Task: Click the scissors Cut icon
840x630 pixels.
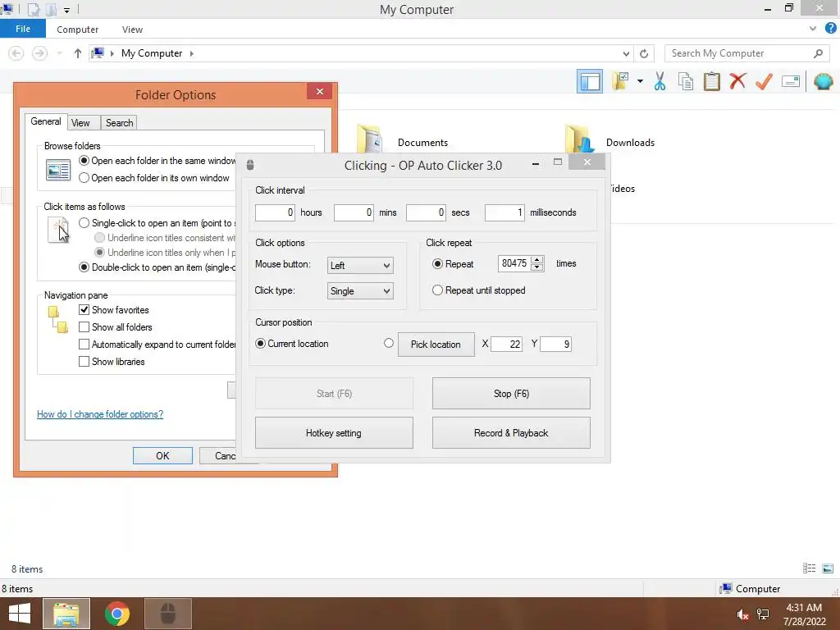Action: point(660,81)
